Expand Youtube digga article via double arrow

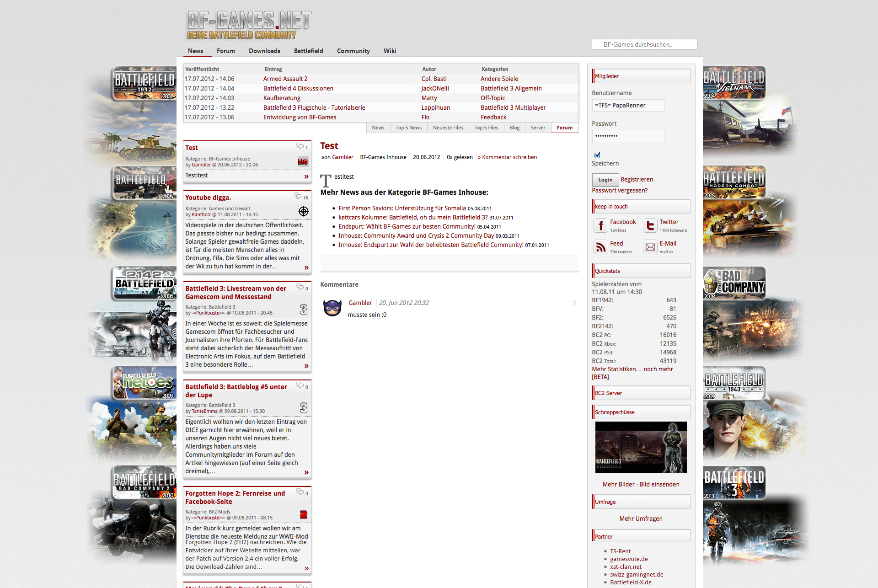point(306,267)
